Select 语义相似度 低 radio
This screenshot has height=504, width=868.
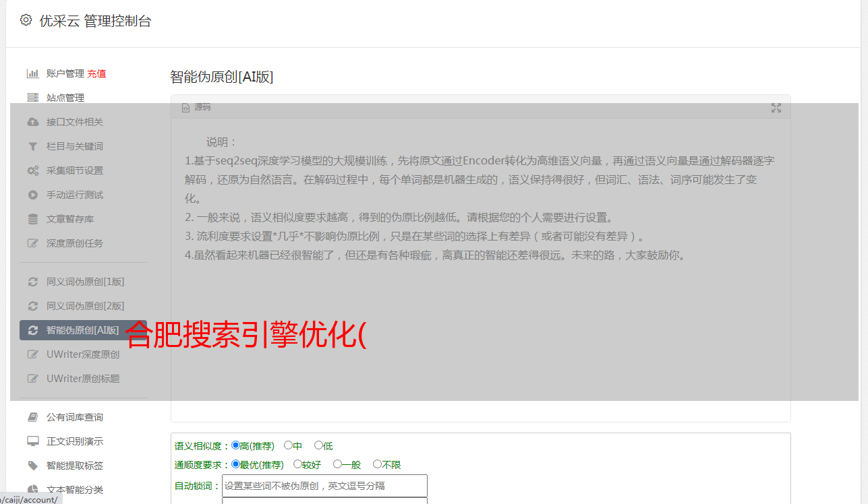(318, 445)
